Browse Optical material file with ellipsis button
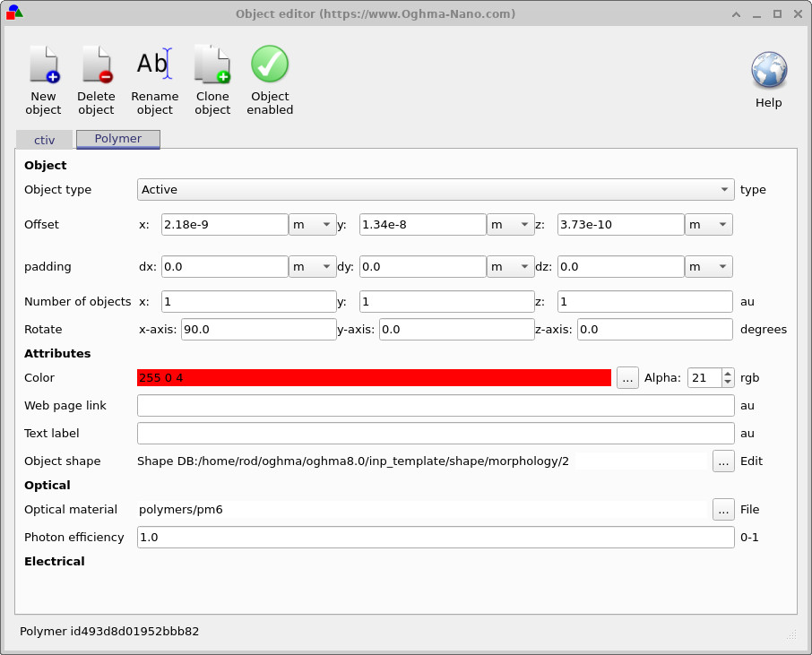 tap(723, 510)
